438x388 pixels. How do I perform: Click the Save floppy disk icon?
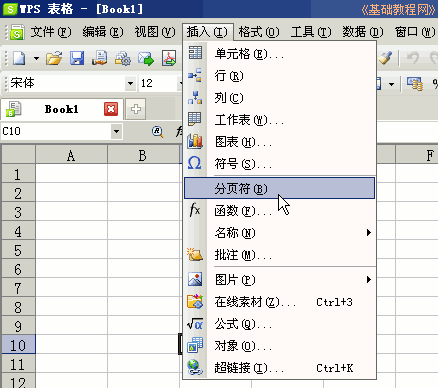tap(77, 58)
